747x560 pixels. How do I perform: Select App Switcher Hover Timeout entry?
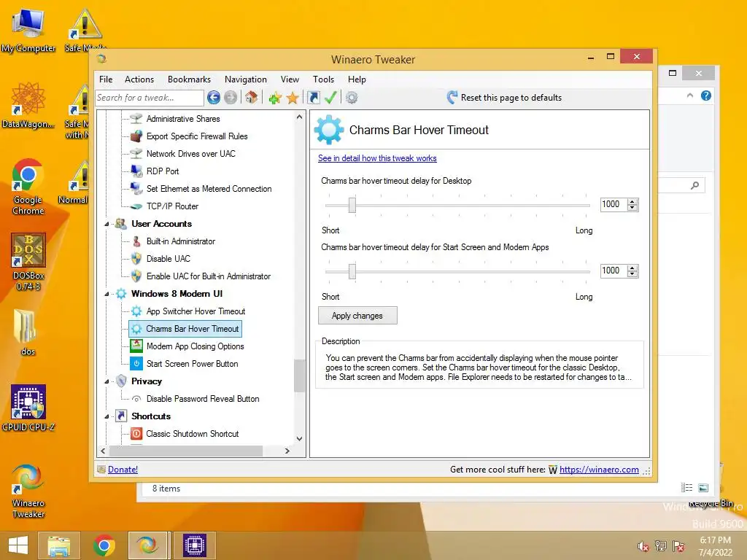pos(196,311)
